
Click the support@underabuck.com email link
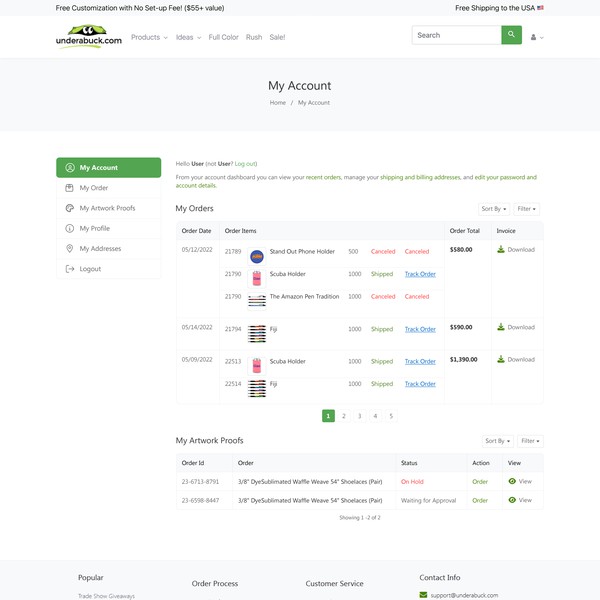pos(464,595)
